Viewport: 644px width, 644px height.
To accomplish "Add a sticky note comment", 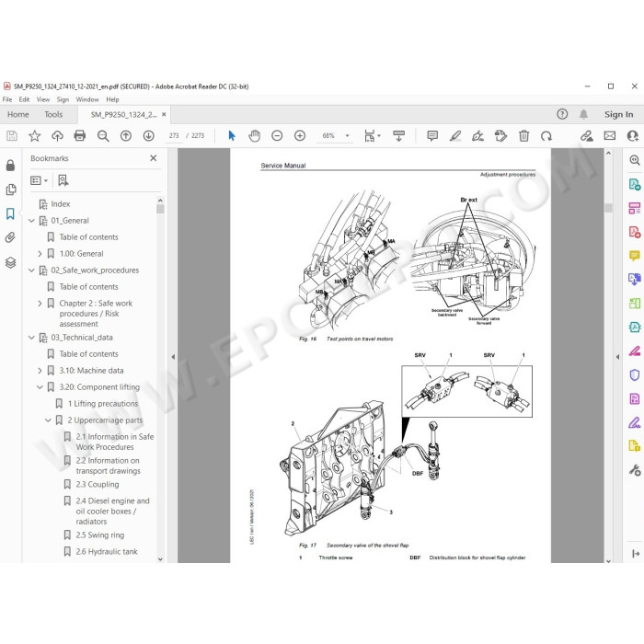I will coord(432,135).
